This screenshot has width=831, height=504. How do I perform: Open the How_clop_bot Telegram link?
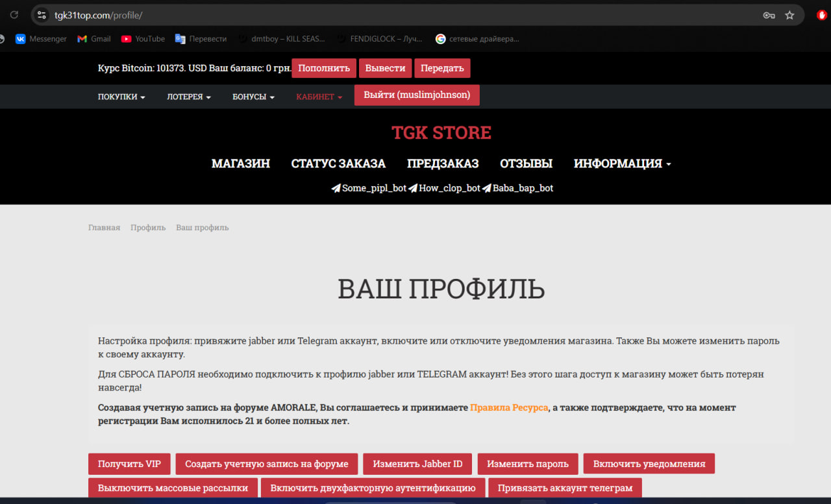pyautogui.click(x=444, y=188)
